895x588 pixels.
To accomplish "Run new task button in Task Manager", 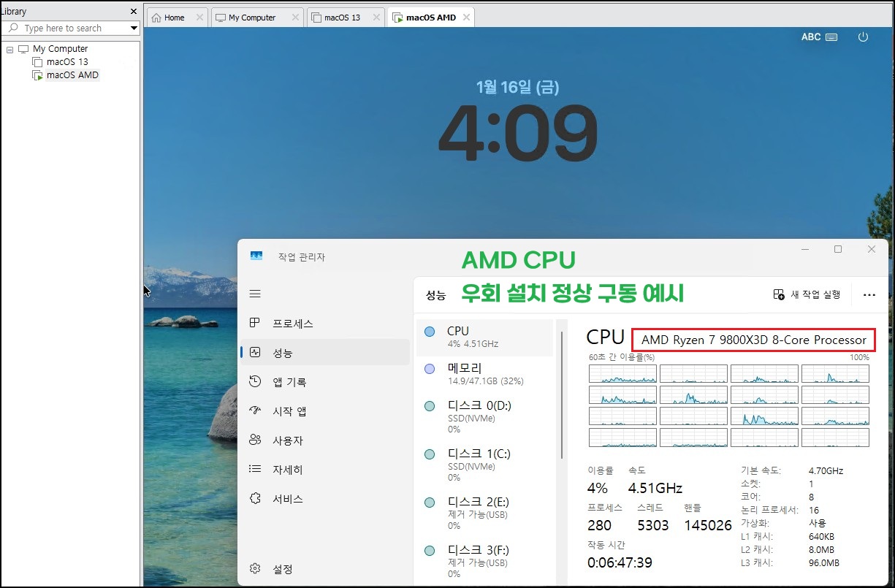I will [x=807, y=294].
